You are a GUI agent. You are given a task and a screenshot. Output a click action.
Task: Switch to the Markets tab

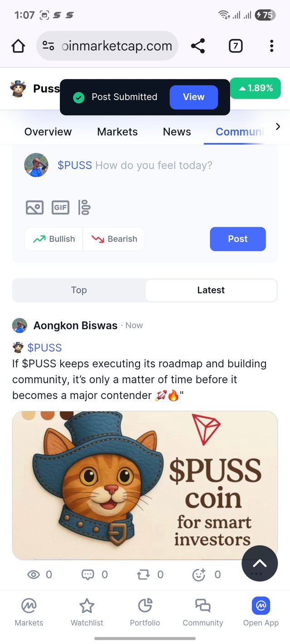point(117,132)
